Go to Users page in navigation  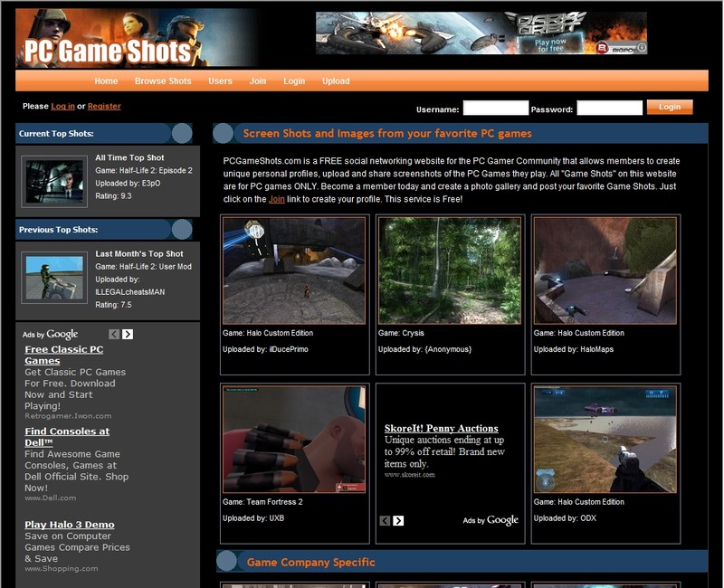[220, 81]
